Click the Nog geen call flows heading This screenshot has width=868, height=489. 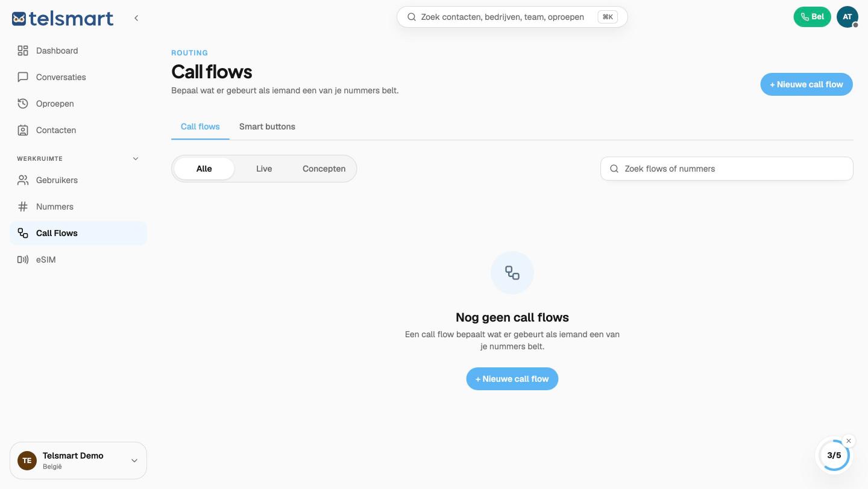point(512,317)
